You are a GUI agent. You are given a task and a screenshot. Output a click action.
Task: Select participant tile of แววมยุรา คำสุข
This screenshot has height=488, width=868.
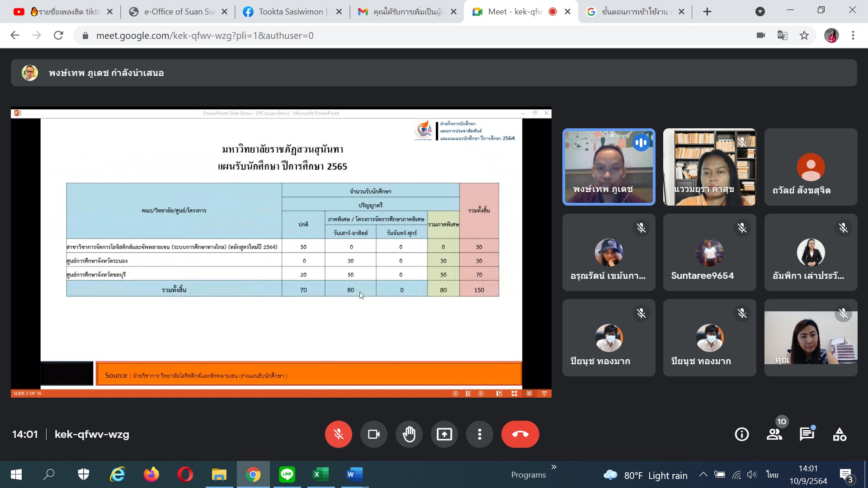(x=709, y=167)
